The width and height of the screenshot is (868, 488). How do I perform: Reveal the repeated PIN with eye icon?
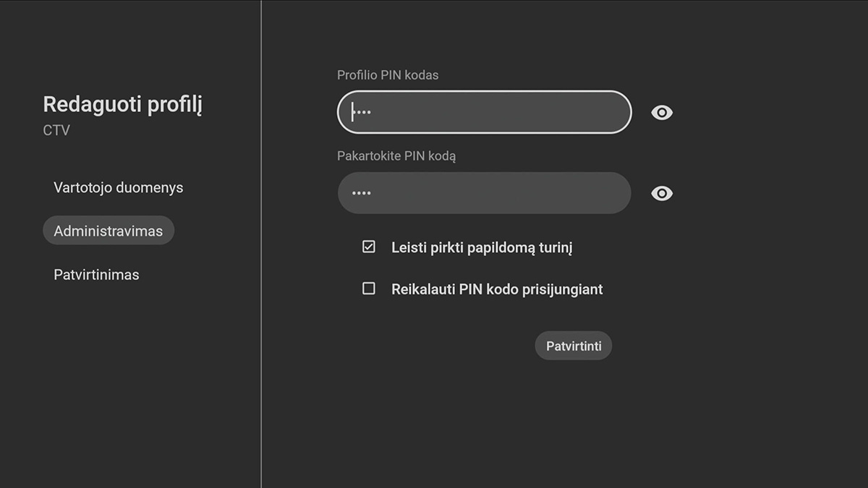pos(662,194)
